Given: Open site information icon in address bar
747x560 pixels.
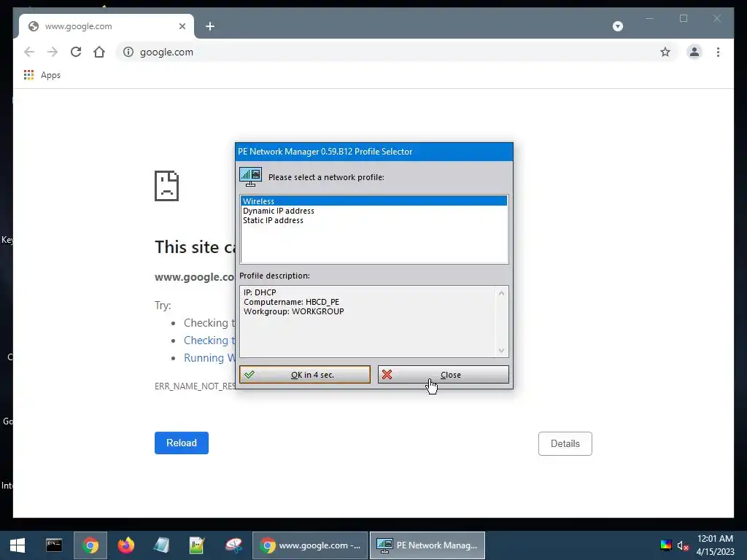Looking at the screenshot, I should click(x=128, y=52).
